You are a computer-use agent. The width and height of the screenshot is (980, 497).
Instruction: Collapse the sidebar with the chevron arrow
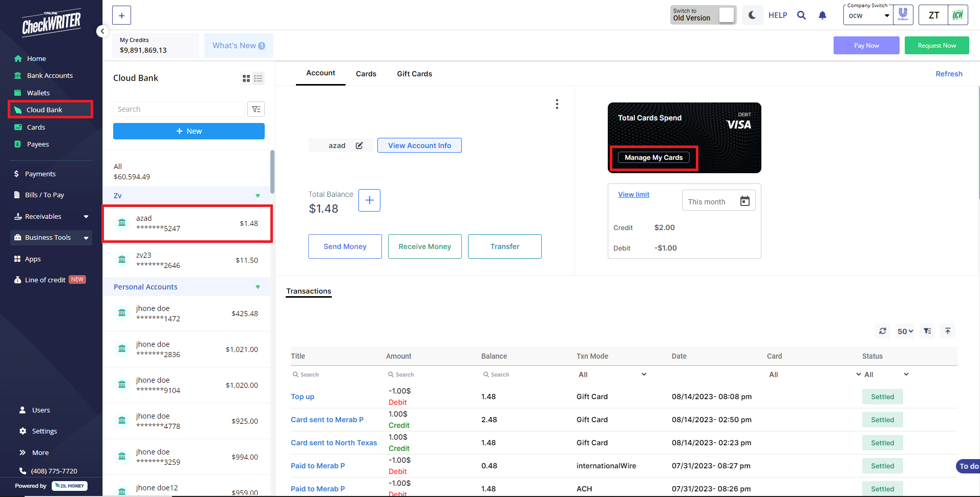pos(102,31)
